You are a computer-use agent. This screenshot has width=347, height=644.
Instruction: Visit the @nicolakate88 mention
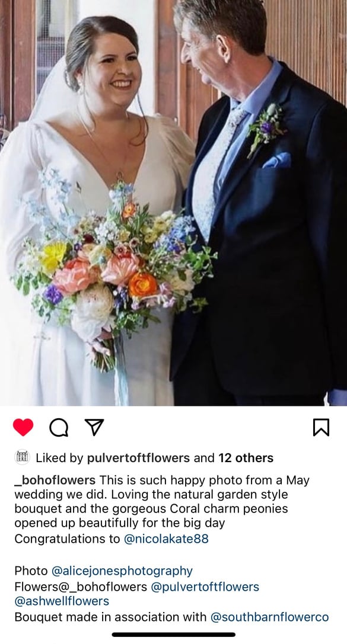point(167,539)
